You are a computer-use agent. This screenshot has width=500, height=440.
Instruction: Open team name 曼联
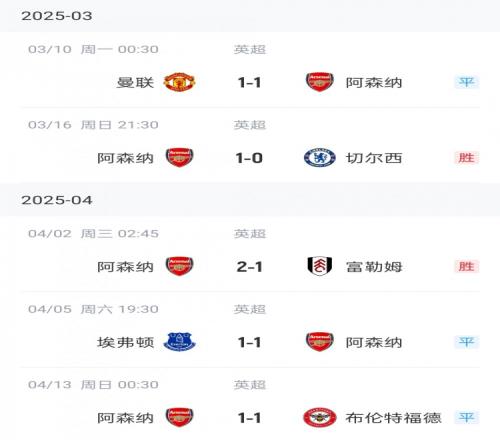(135, 82)
